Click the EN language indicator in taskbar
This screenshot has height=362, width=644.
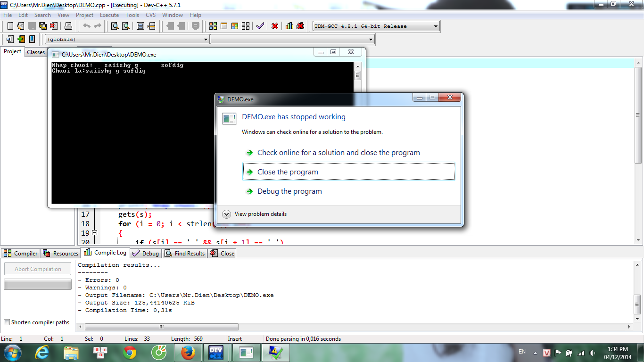point(522,352)
